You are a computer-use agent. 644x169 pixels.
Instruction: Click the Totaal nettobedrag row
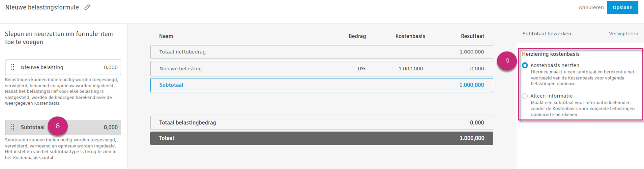321,52
